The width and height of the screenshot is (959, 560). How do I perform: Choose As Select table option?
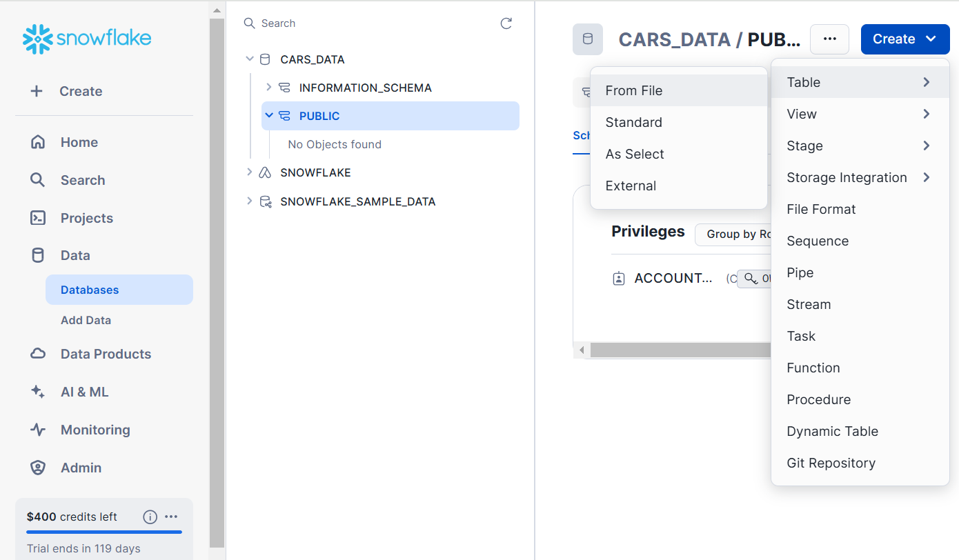pyautogui.click(x=679, y=154)
